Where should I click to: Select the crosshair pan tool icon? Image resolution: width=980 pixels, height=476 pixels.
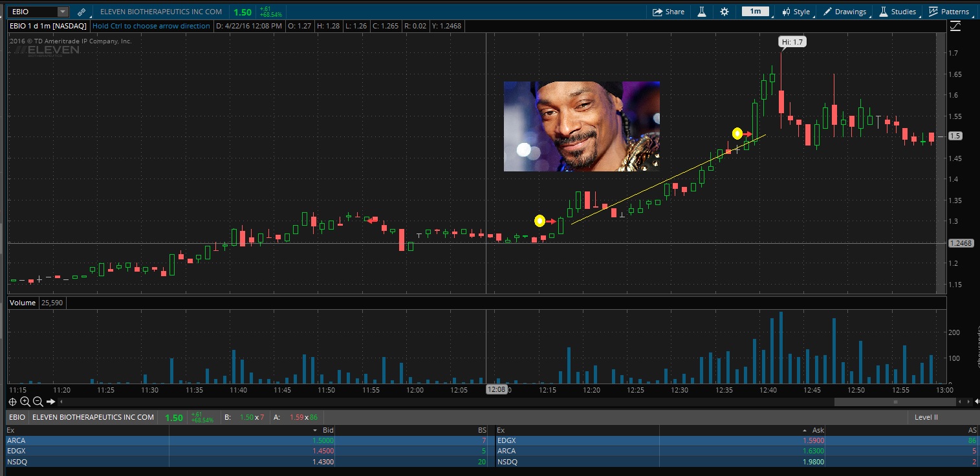(13, 402)
